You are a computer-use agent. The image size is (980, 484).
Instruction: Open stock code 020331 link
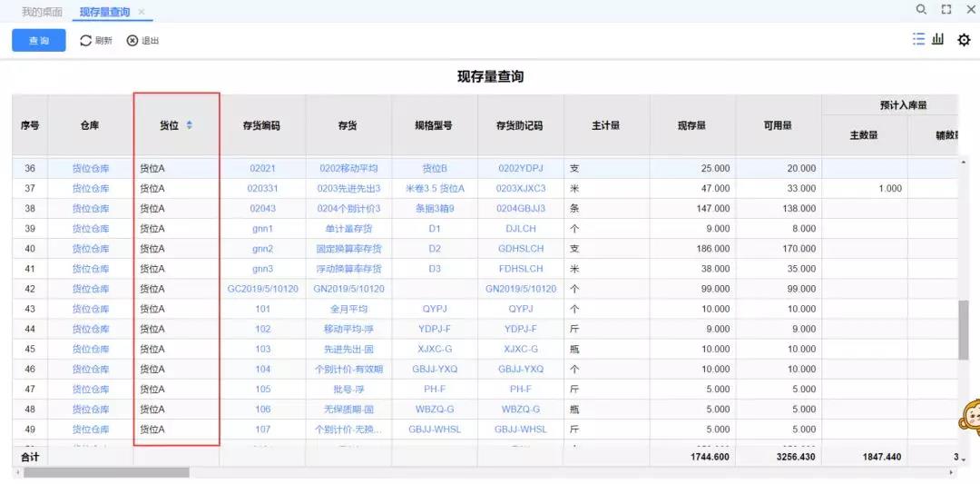pos(262,188)
